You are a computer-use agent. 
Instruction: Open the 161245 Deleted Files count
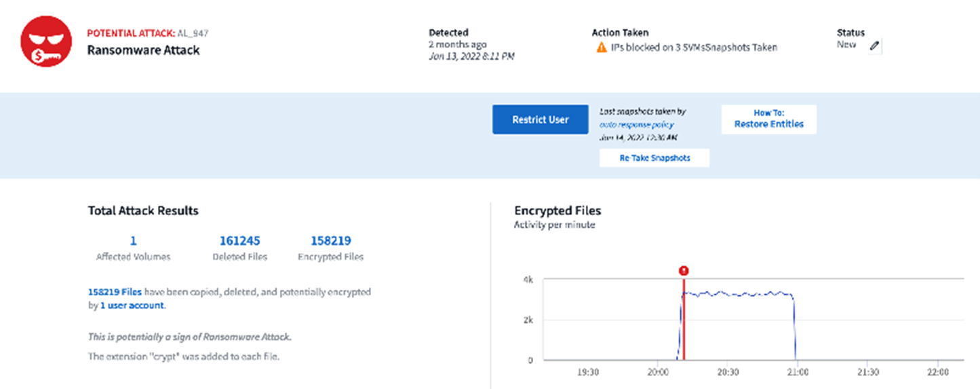[239, 240]
